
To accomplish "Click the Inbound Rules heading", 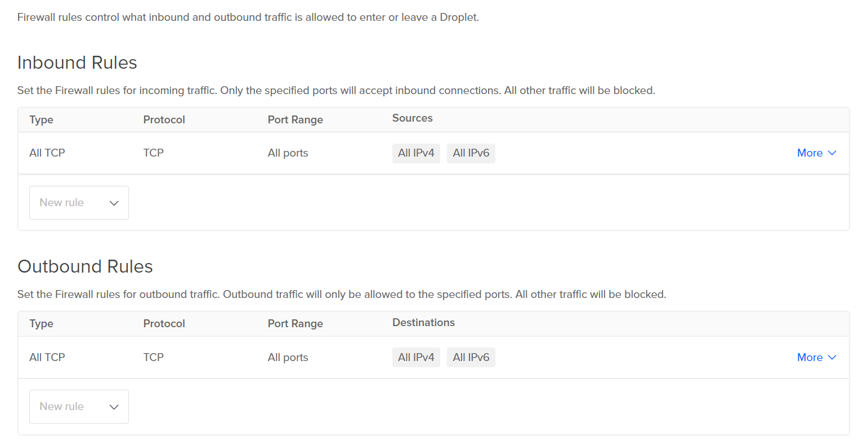I will click(77, 63).
